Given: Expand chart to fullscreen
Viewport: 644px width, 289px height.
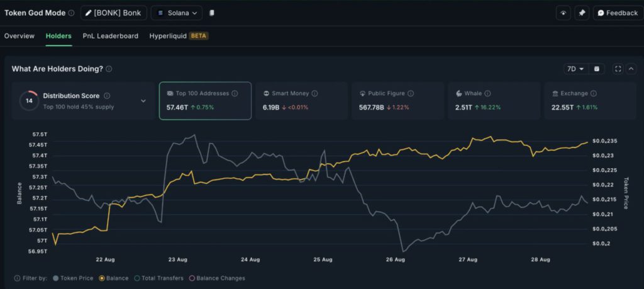Looking at the screenshot, I should coord(617,69).
